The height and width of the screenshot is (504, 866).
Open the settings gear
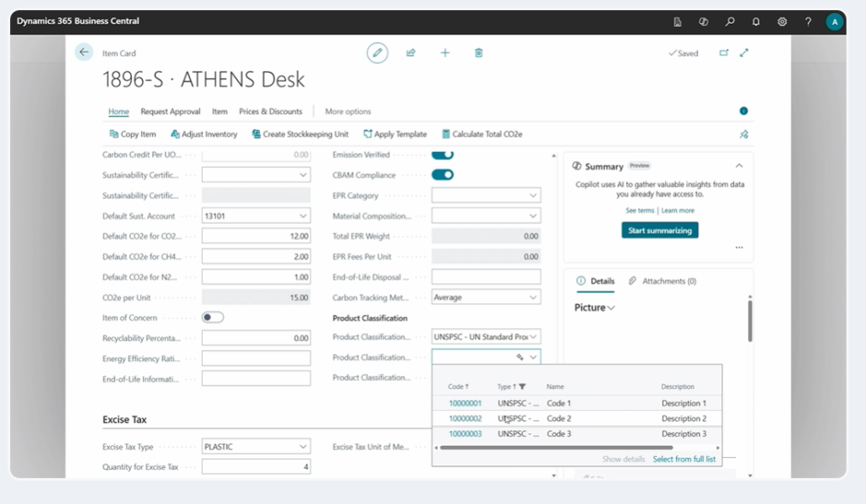[x=782, y=22]
